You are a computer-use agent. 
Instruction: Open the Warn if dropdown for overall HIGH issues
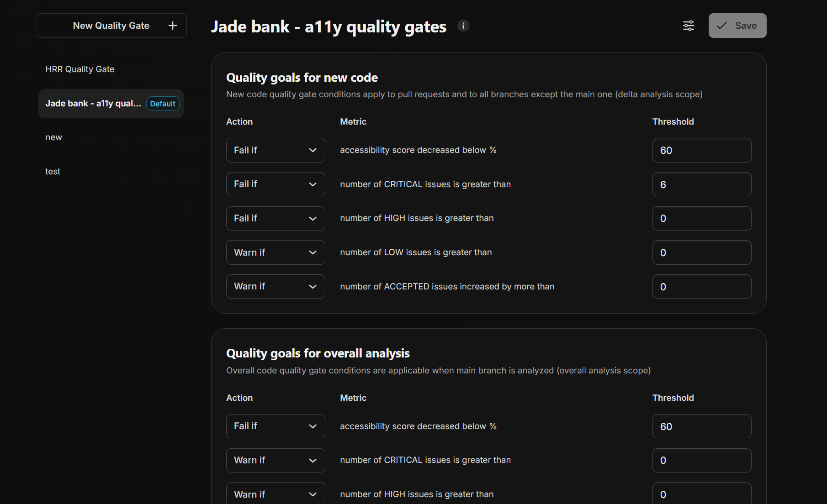click(x=275, y=494)
